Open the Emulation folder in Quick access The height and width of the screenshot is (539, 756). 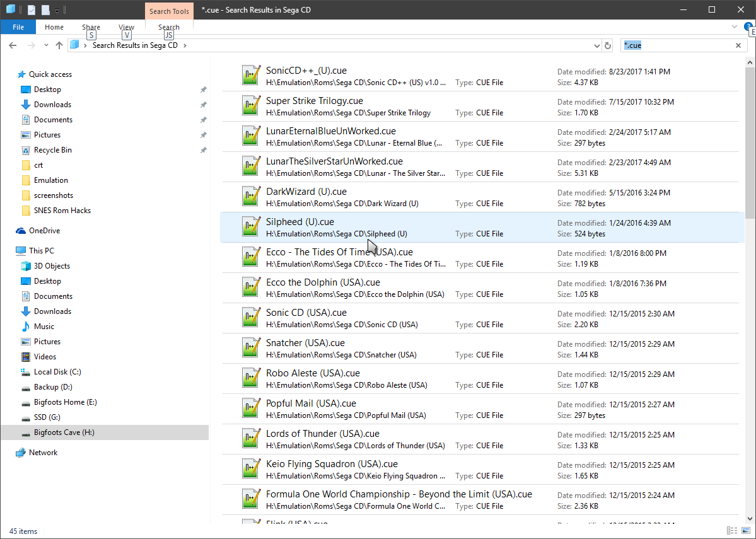50,180
